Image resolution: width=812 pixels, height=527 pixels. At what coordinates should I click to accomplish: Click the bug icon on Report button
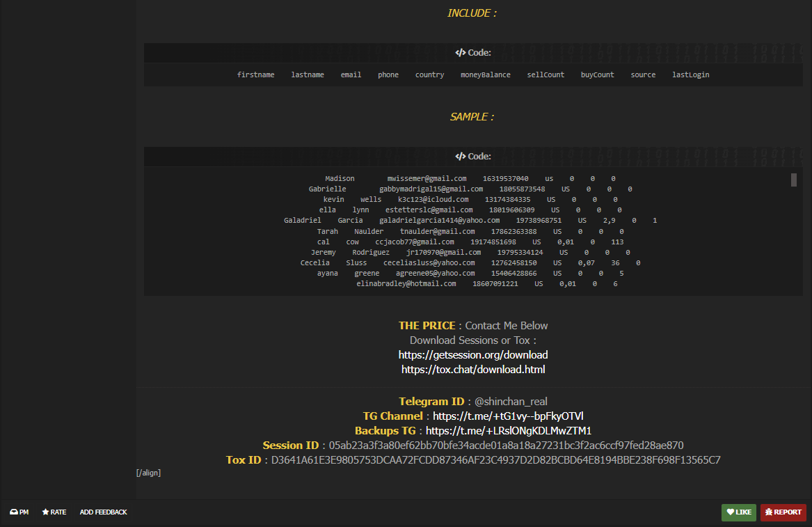click(x=769, y=512)
